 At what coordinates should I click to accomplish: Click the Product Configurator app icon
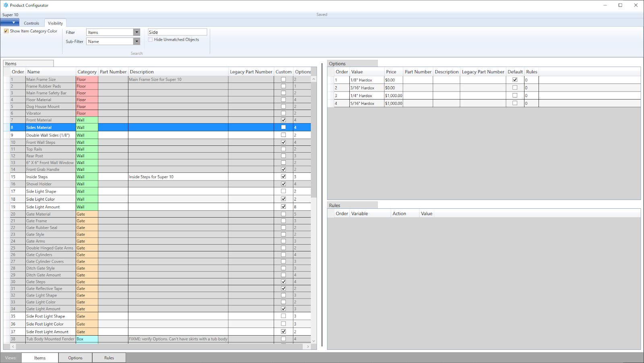tap(6, 5)
